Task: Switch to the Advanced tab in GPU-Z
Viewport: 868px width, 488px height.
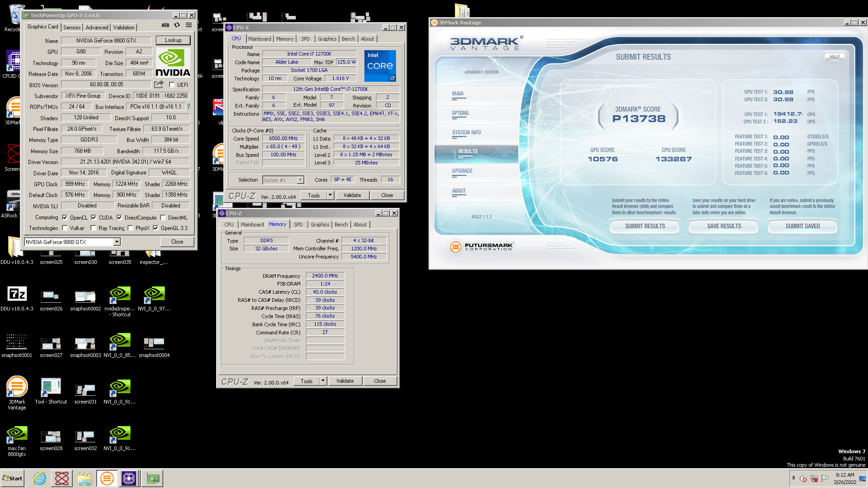Action: pos(97,28)
